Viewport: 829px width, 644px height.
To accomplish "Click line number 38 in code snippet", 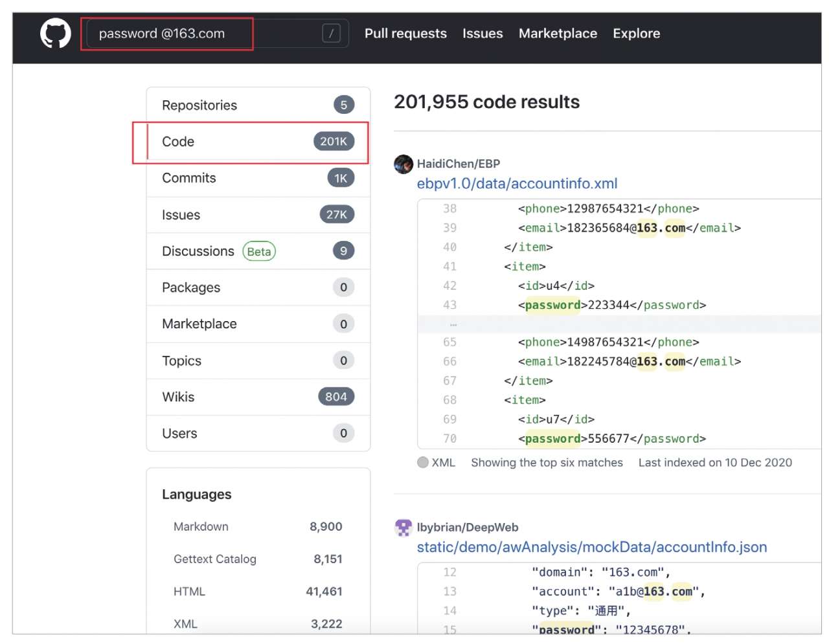I will tap(450, 208).
